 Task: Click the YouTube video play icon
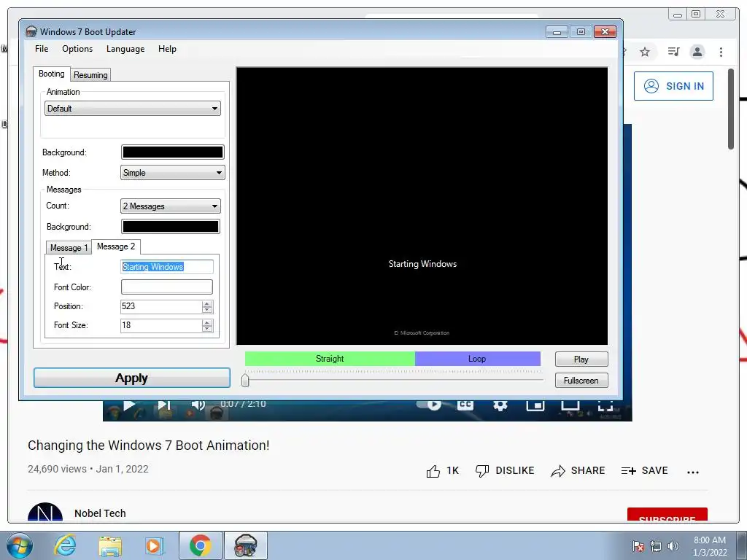pos(128,405)
